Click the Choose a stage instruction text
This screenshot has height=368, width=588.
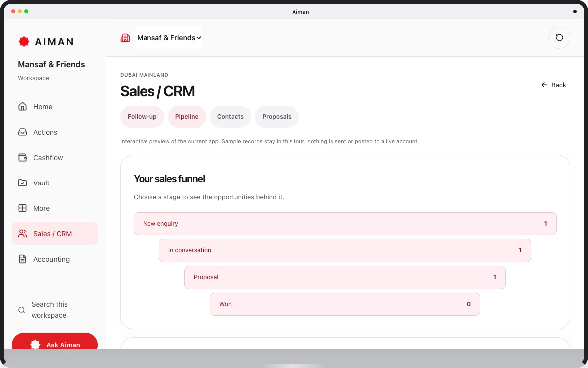coord(208,197)
